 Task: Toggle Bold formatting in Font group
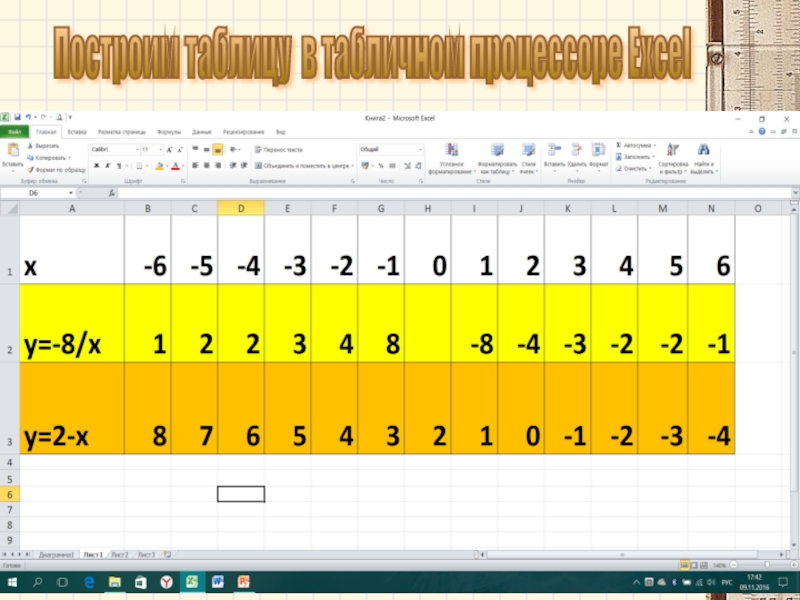pos(95,166)
